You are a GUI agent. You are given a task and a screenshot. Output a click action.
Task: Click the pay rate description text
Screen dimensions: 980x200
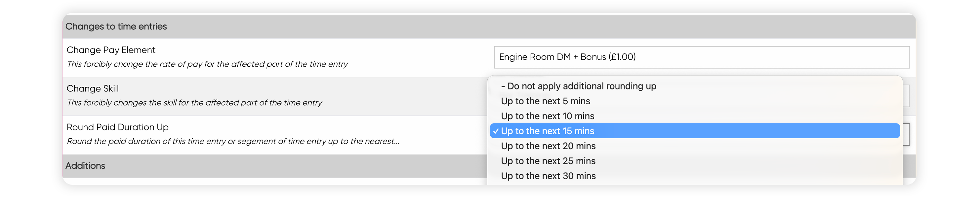pos(207,64)
